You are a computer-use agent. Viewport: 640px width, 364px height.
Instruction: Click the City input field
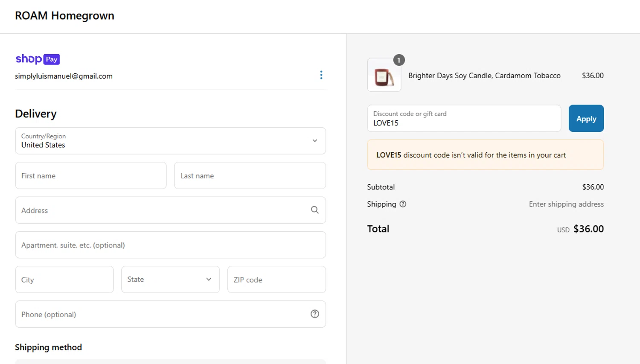point(64,280)
